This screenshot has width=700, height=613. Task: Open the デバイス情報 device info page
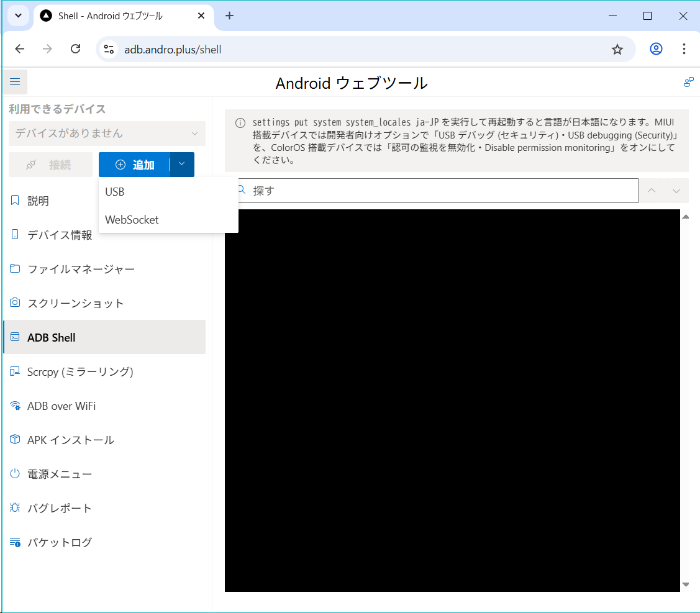60,235
